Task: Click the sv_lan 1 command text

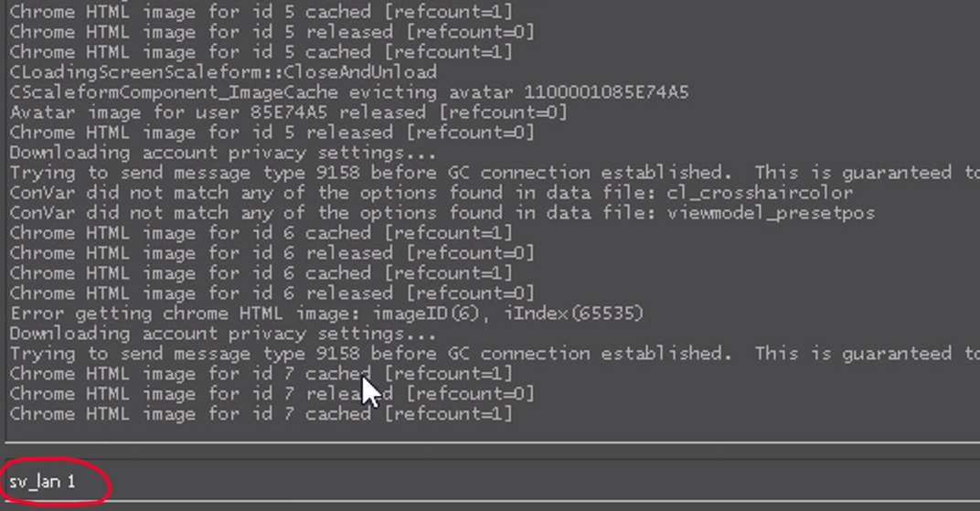Action: [x=43, y=482]
